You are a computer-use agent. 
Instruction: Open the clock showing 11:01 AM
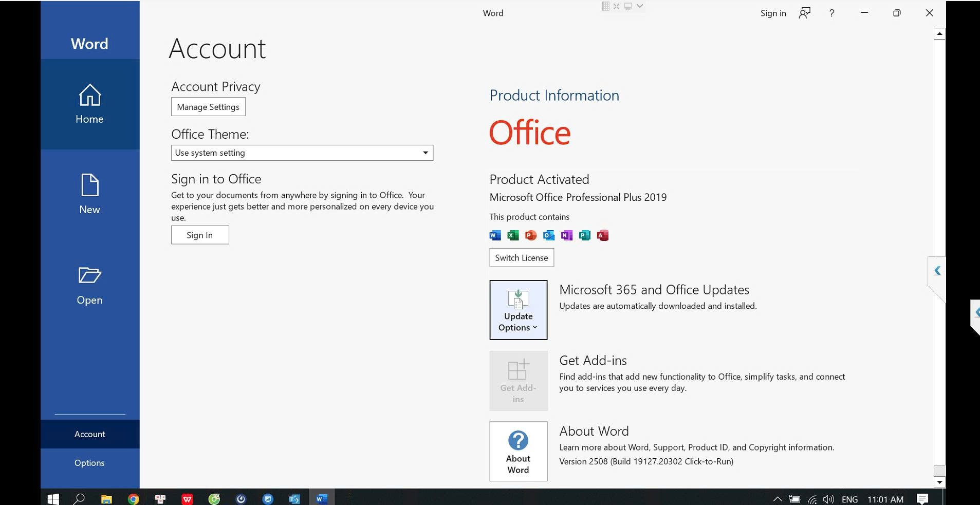(x=885, y=499)
